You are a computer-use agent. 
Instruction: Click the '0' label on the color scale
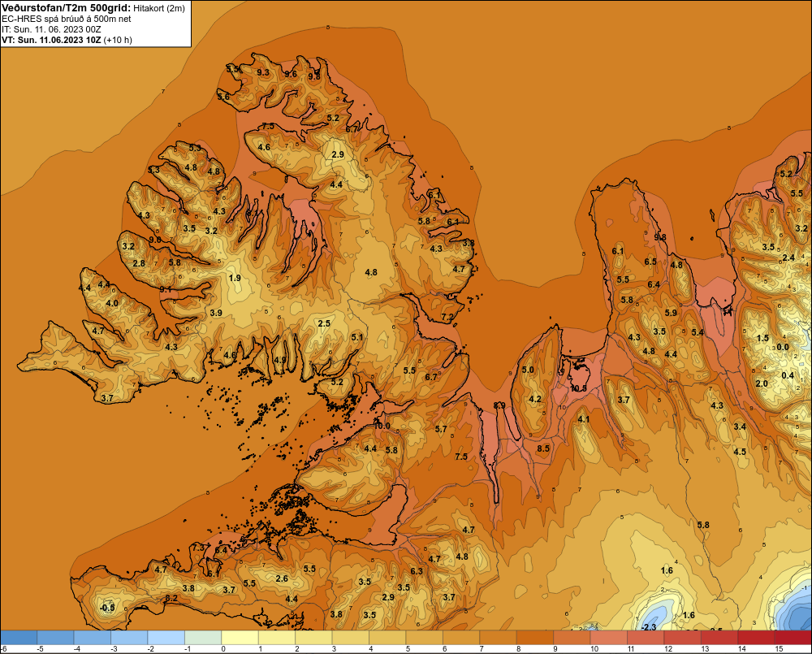pos(223,649)
